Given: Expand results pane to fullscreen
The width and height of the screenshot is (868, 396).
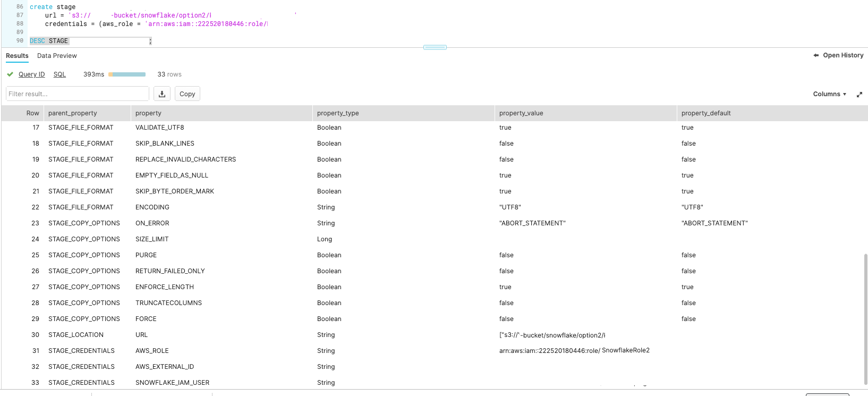Looking at the screenshot, I should coord(859,95).
